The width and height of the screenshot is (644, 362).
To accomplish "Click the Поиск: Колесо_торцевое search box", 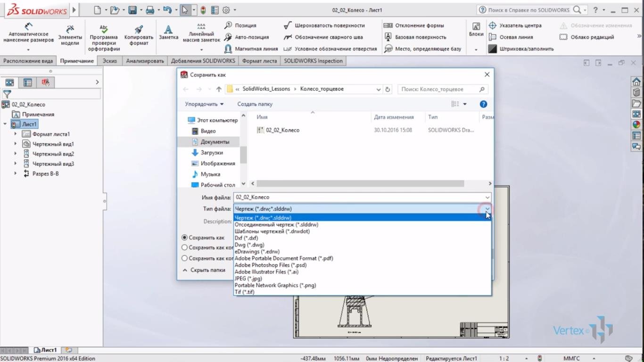I will [443, 89].
